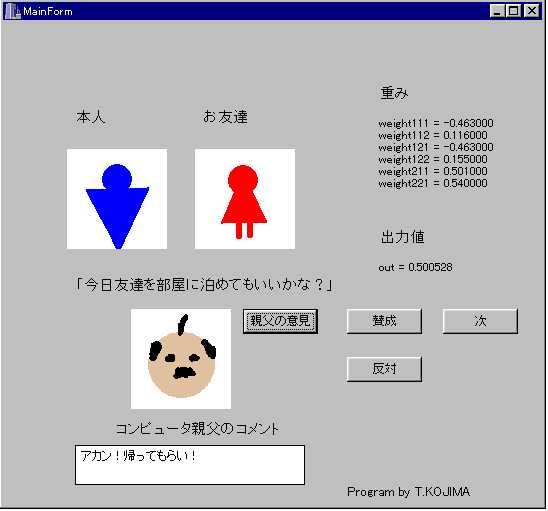Click the father face picture
This screenshot has height=511, width=548.
tap(181, 359)
